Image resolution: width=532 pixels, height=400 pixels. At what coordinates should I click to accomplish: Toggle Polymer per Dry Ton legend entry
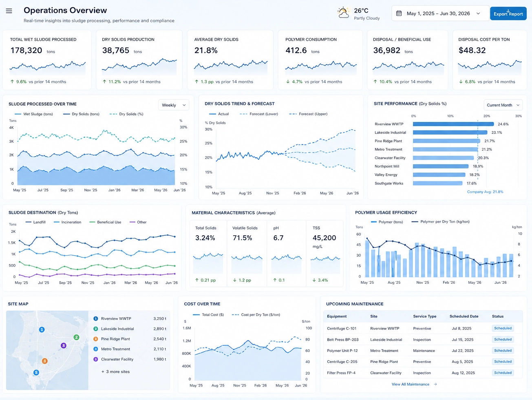click(x=441, y=222)
